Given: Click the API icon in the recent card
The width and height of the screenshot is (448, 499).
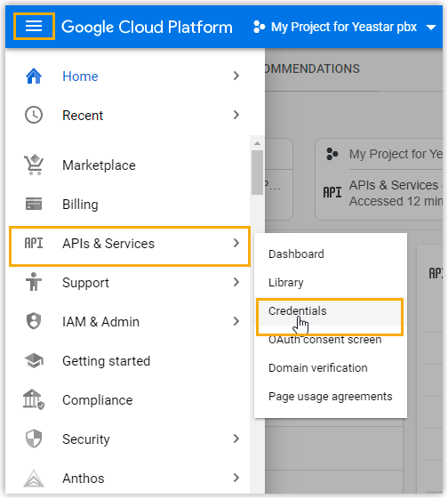Looking at the screenshot, I should (332, 192).
